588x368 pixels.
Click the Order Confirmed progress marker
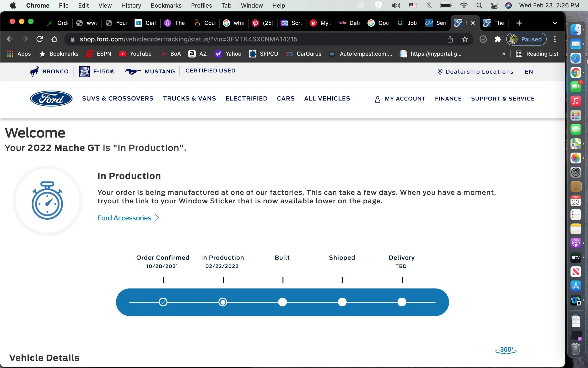point(163,302)
